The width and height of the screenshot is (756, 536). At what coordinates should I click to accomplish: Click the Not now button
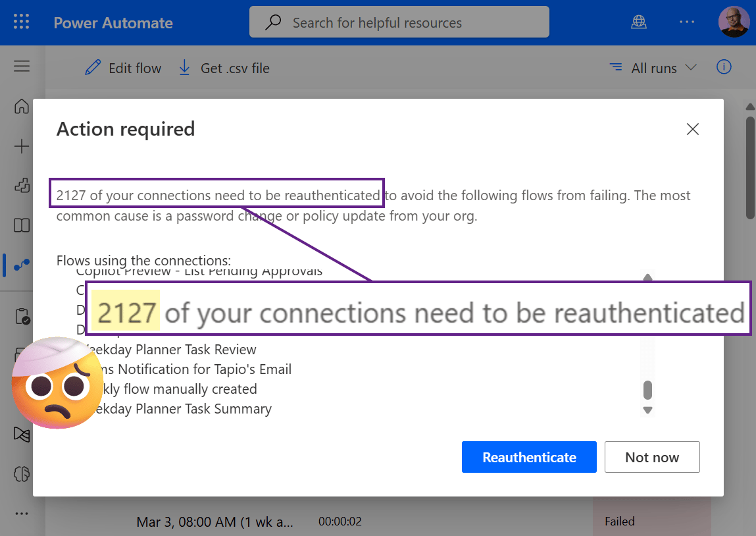652,457
